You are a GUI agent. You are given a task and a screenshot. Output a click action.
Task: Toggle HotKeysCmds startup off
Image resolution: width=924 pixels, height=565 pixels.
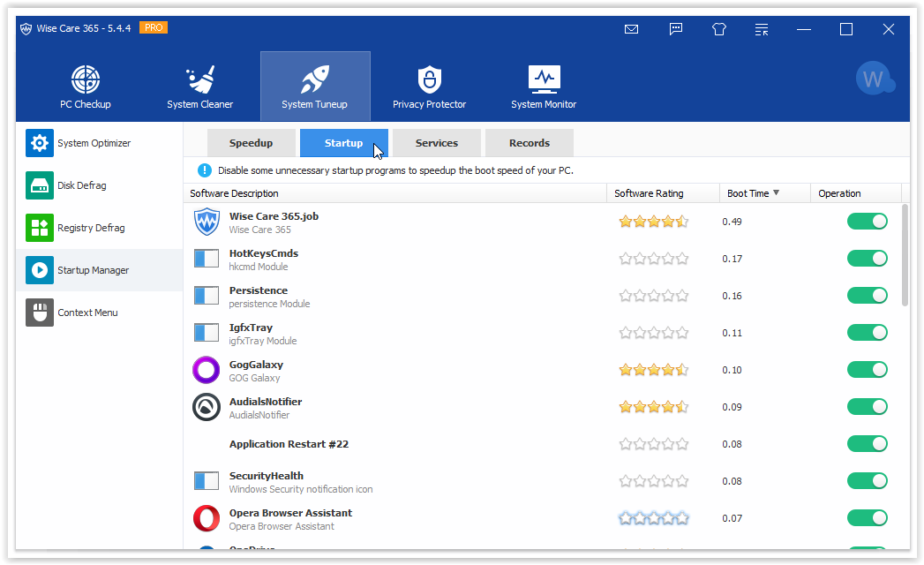point(868,259)
